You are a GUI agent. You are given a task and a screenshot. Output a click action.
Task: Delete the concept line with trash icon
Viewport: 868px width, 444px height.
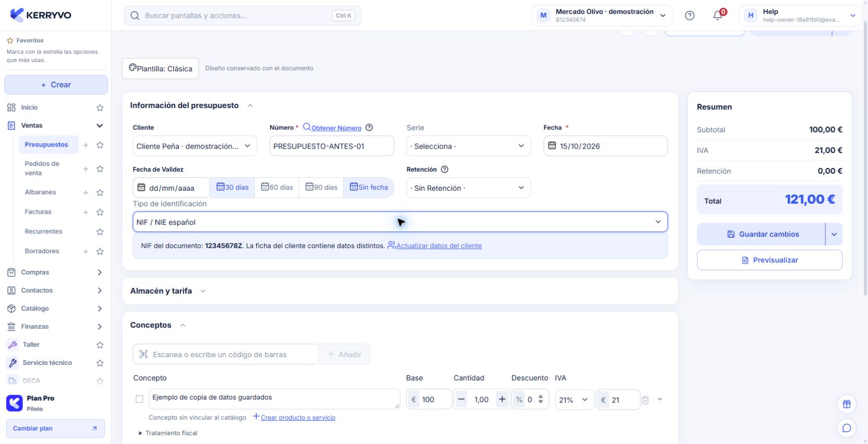645,400
